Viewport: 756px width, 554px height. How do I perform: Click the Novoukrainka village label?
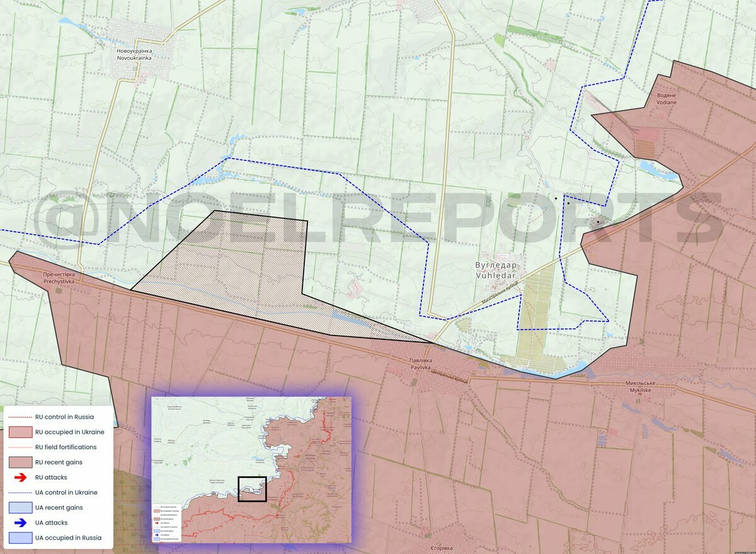(134, 54)
